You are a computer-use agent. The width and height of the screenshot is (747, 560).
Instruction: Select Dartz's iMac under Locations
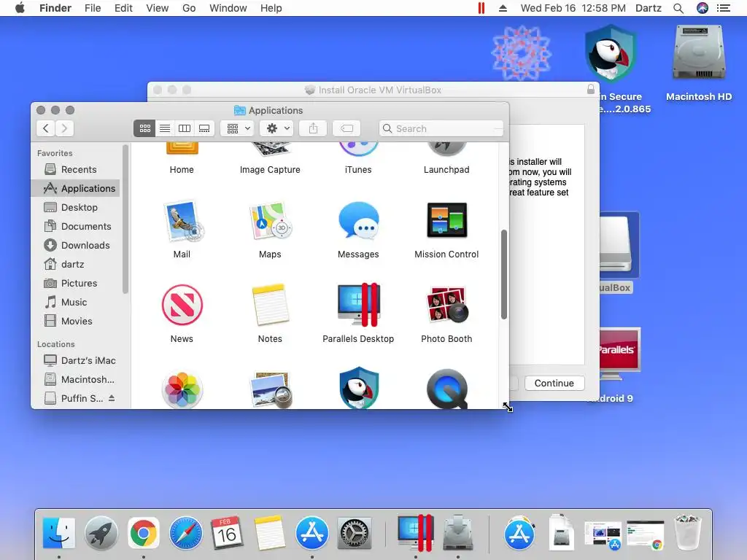tap(76, 360)
